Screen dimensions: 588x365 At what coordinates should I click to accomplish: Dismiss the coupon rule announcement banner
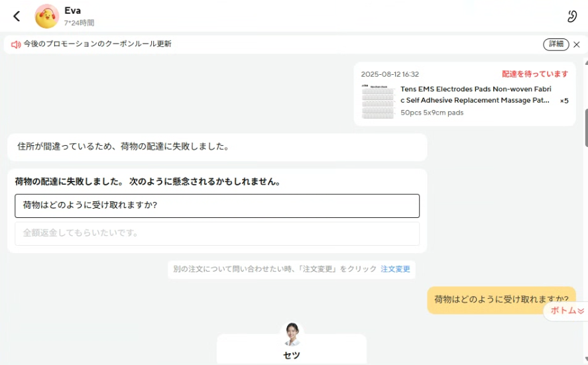coord(577,44)
